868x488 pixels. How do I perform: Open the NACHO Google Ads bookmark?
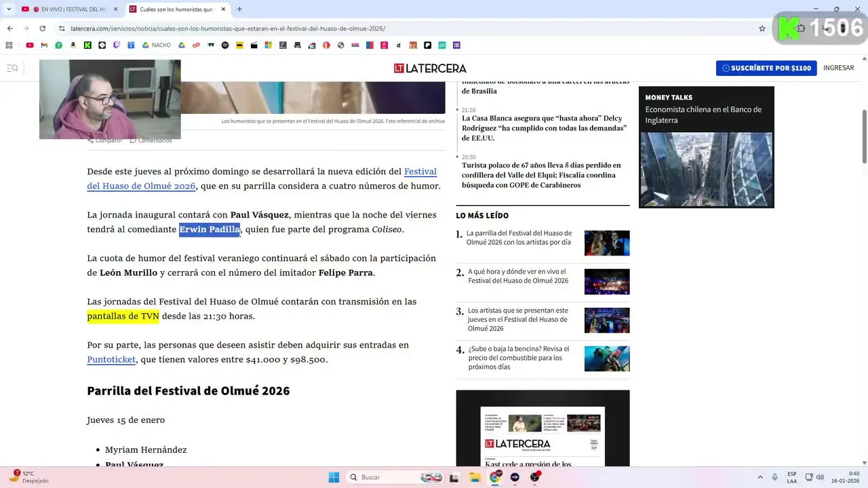tap(156, 45)
